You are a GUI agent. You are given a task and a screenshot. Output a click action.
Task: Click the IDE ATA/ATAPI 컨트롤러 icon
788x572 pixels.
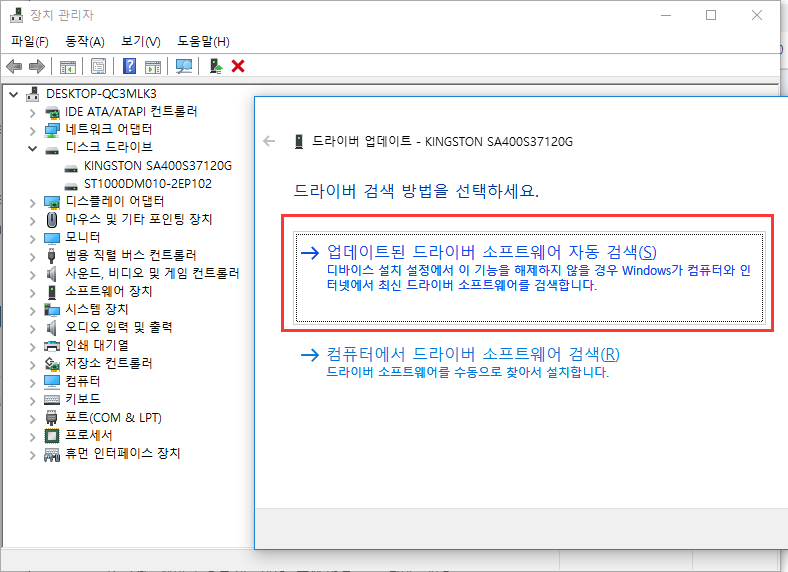tap(52, 112)
